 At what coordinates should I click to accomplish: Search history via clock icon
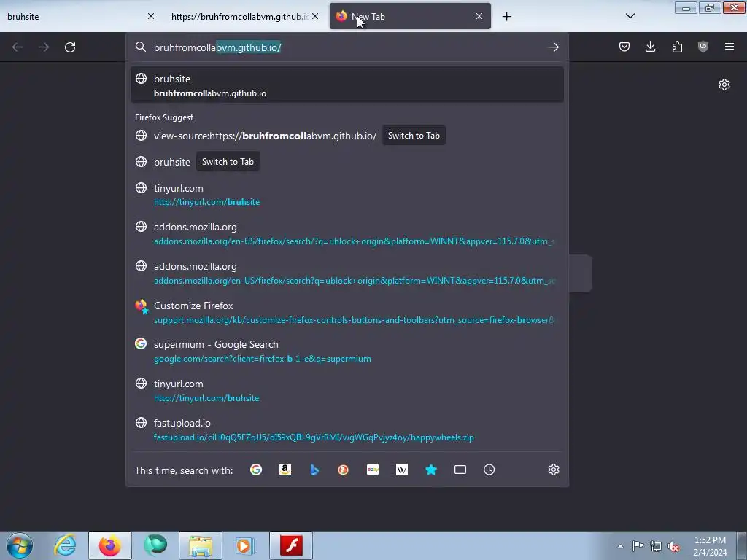pos(489,470)
